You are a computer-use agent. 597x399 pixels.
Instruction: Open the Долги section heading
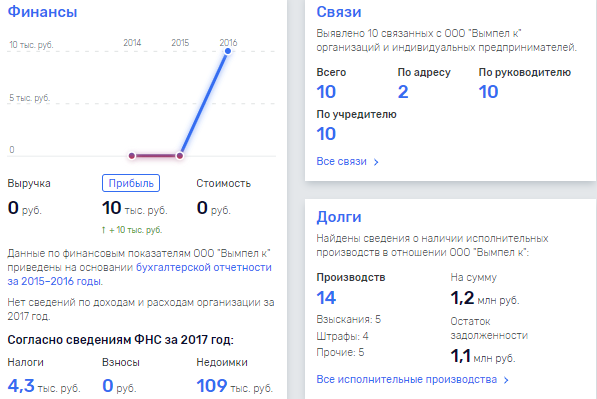click(x=339, y=217)
